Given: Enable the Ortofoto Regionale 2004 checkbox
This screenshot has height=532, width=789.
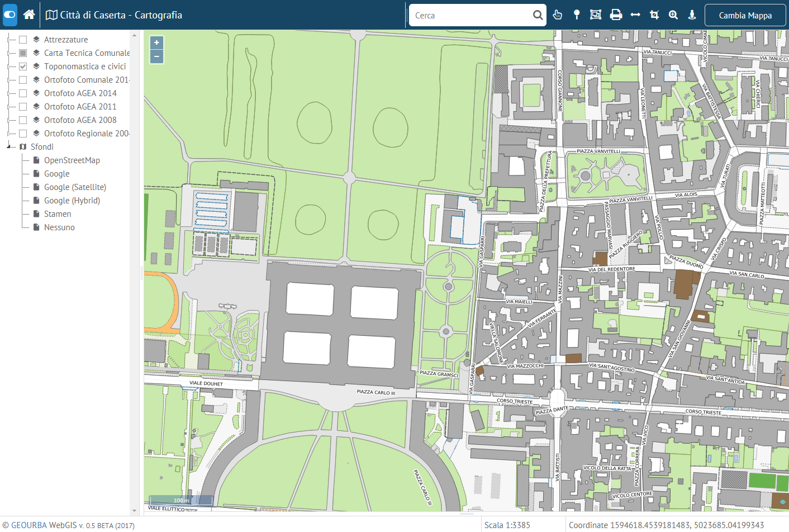Looking at the screenshot, I should coord(23,134).
